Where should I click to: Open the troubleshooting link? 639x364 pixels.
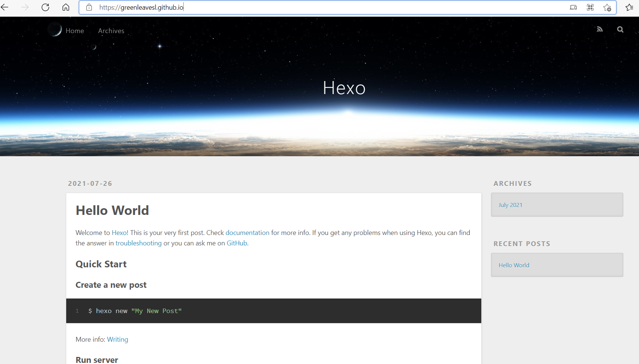(139, 243)
